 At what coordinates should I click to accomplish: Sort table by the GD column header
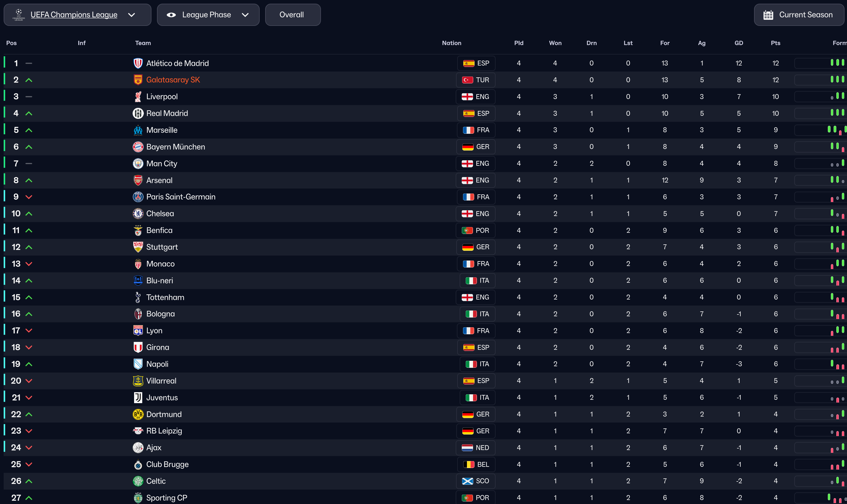[739, 43]
